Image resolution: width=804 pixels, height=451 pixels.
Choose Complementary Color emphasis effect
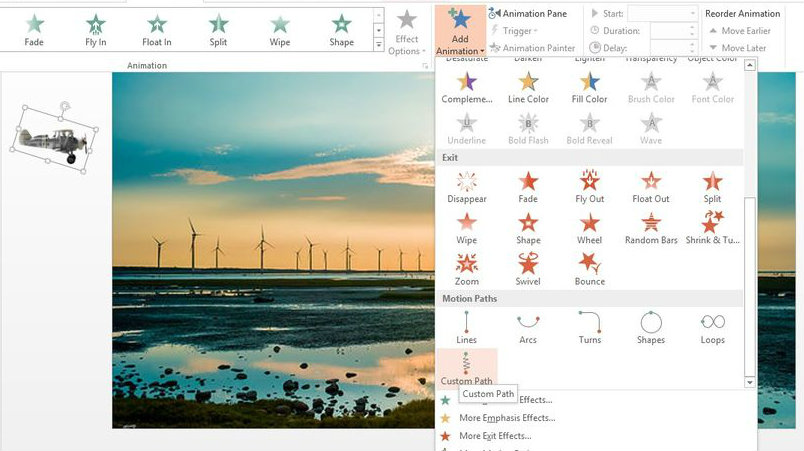467,88
